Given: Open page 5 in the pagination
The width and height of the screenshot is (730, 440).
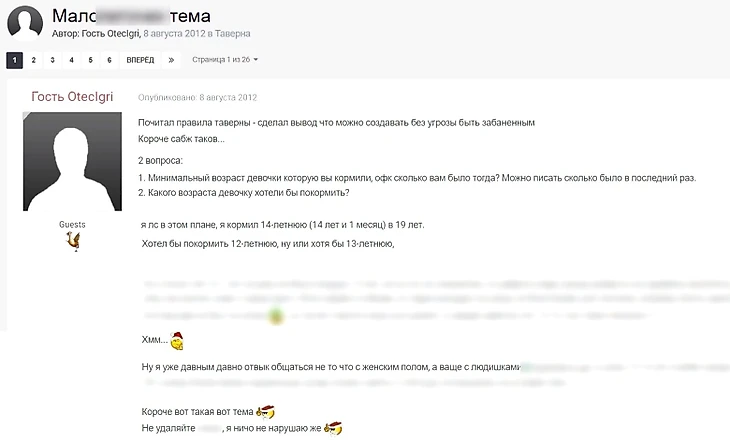Looking at the screenshot, I should pyautogui.click(x=90, y=60).
